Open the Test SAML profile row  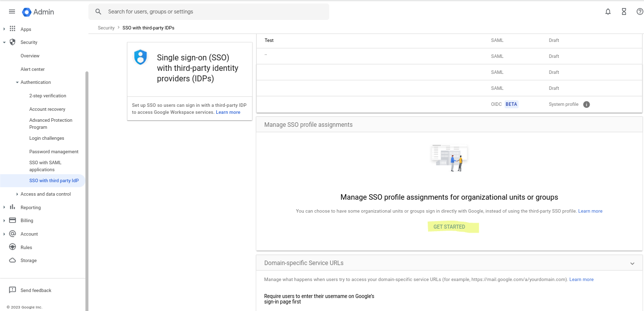pos(449,40)
